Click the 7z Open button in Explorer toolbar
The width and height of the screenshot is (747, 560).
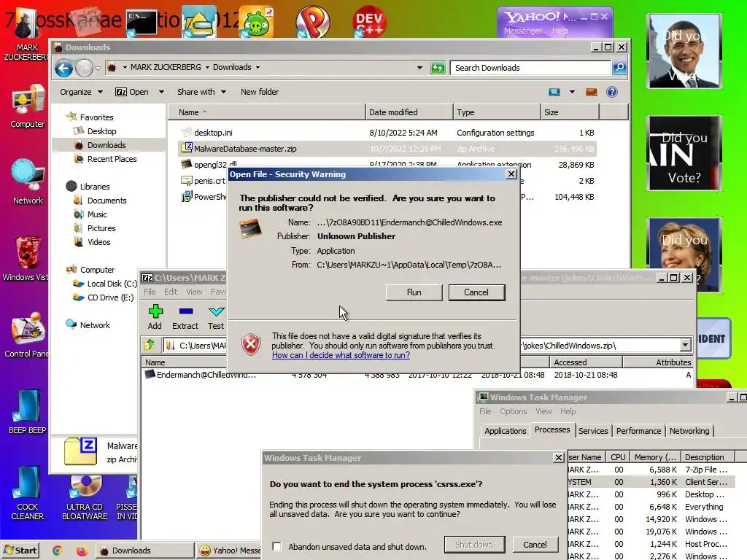pyautogui.click(x=132, y=92)
